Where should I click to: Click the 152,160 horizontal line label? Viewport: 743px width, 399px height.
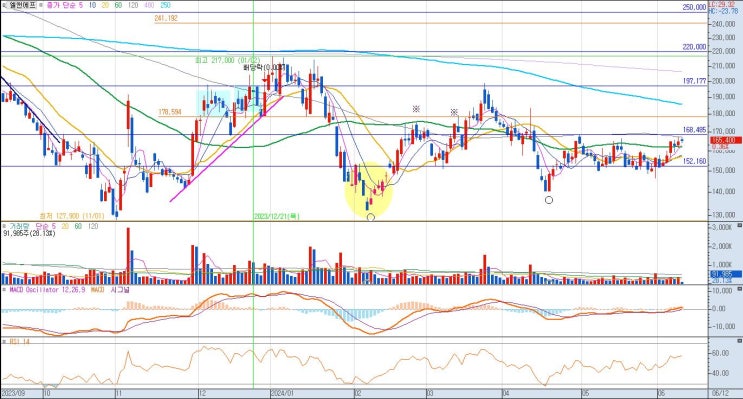point(694,161)
